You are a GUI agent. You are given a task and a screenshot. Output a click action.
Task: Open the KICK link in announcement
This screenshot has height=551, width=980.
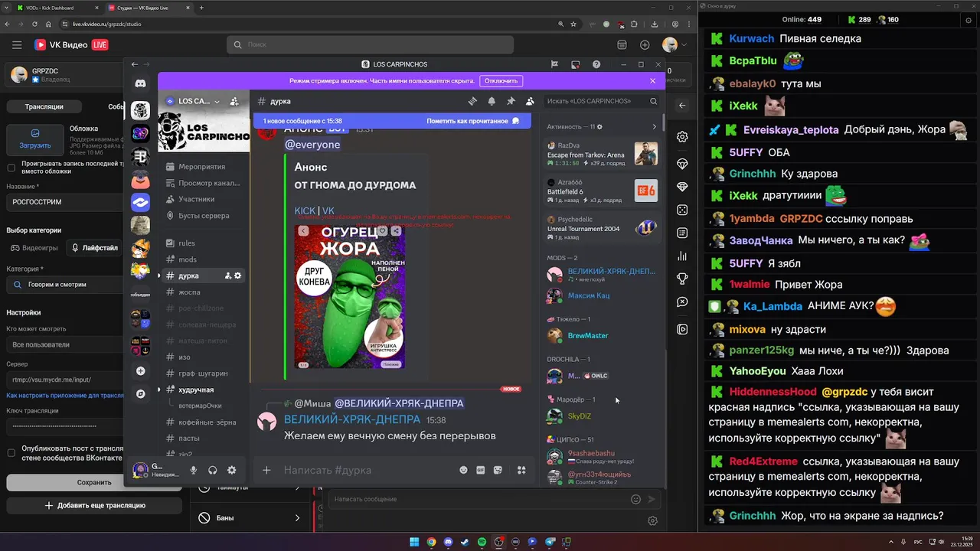[x=305, y=210]
